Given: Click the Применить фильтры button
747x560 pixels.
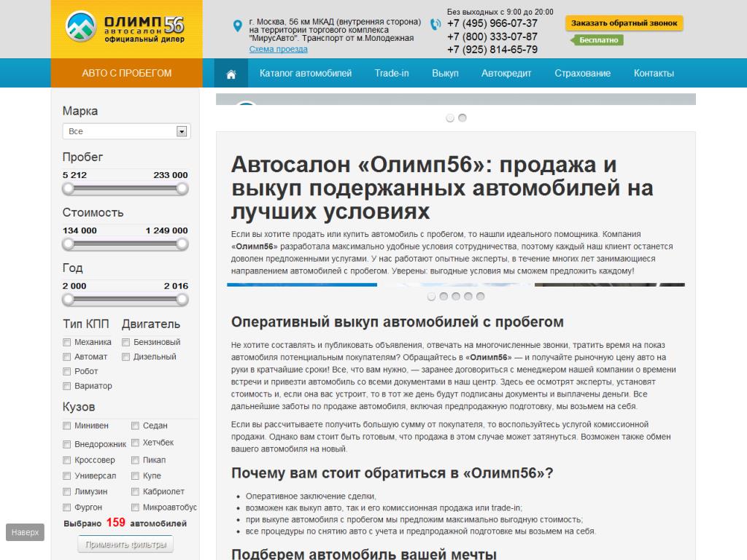Looking at the screenshot, I should coord(125,544).
